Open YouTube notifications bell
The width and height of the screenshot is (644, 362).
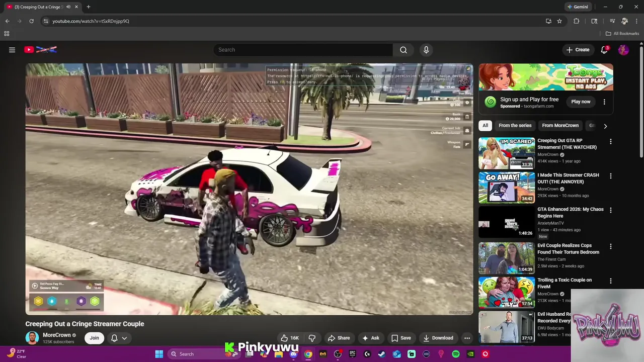(x=604, y=50)
